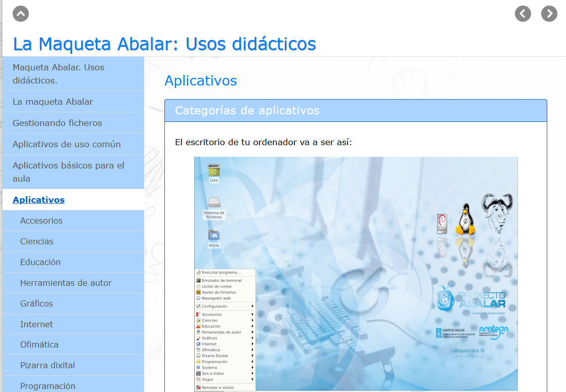Open Aplicativos básicos para el aula
Image resolution: width=566 pixels, height=392 pixels.
point(68,172)
